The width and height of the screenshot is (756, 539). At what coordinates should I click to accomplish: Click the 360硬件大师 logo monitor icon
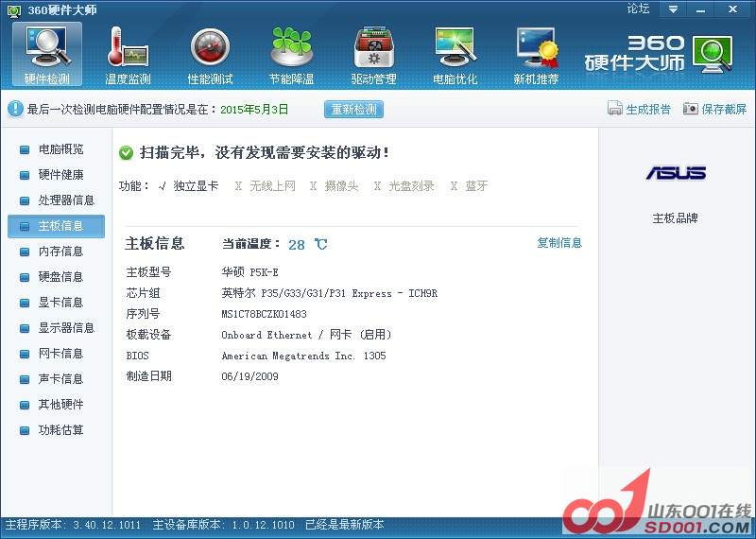(713, 54)
